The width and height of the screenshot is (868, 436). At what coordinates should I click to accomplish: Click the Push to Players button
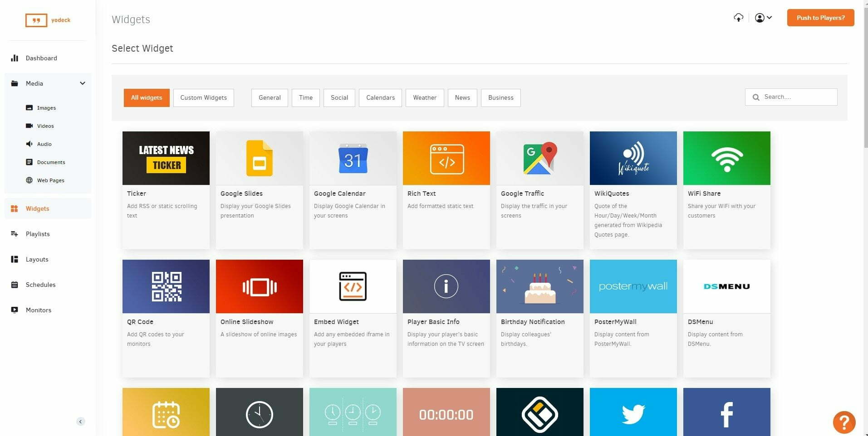point(820,18)
